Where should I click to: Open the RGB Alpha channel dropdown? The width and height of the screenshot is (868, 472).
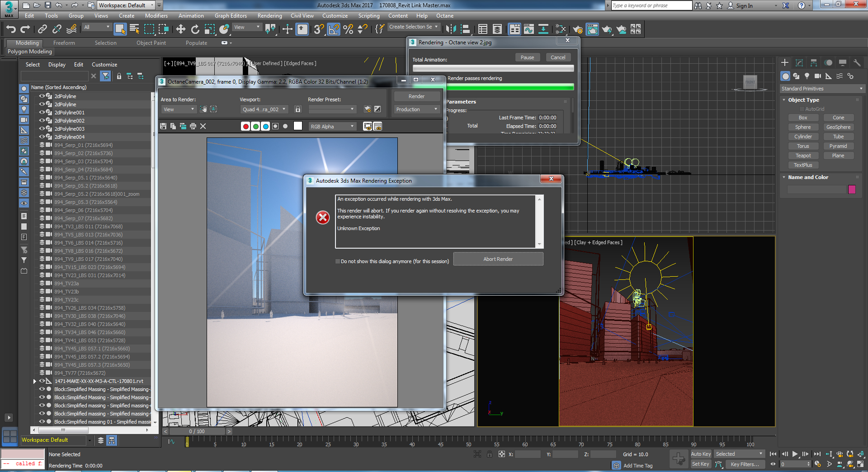click(332, 127)
